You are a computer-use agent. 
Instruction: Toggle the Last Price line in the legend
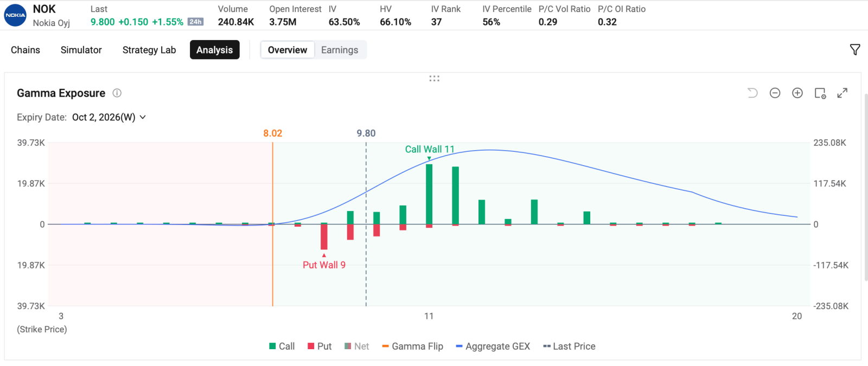(x=569, y=346)
